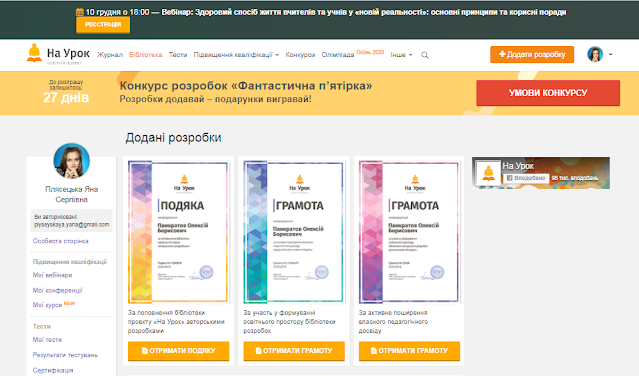Click the Конкурс розробок «Фантастична п’ятірка» heading
This screenshot has height=376, width=639.
pyautogui.click(x=246, y=86)
